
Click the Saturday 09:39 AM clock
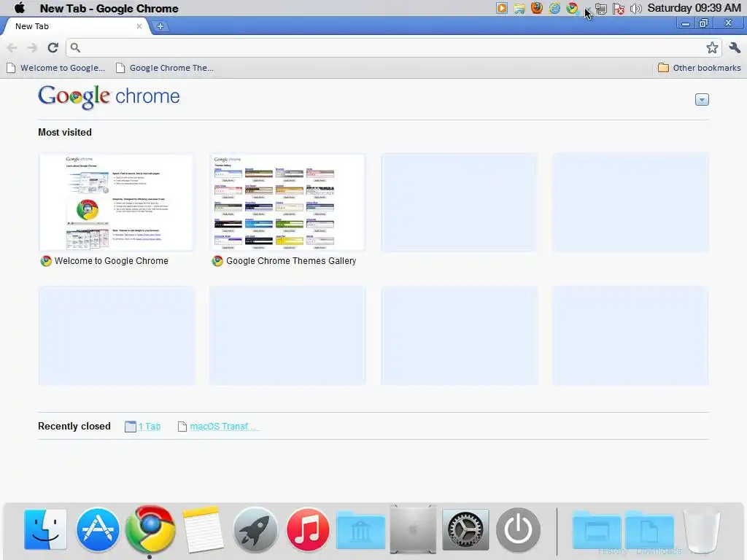coord(694,8)
